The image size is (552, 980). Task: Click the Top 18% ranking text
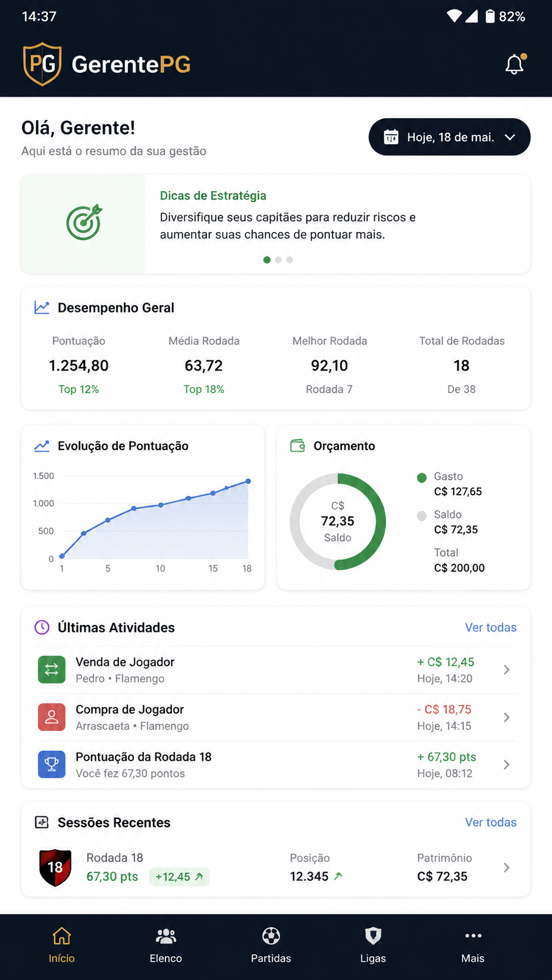(x=204, y=389)
